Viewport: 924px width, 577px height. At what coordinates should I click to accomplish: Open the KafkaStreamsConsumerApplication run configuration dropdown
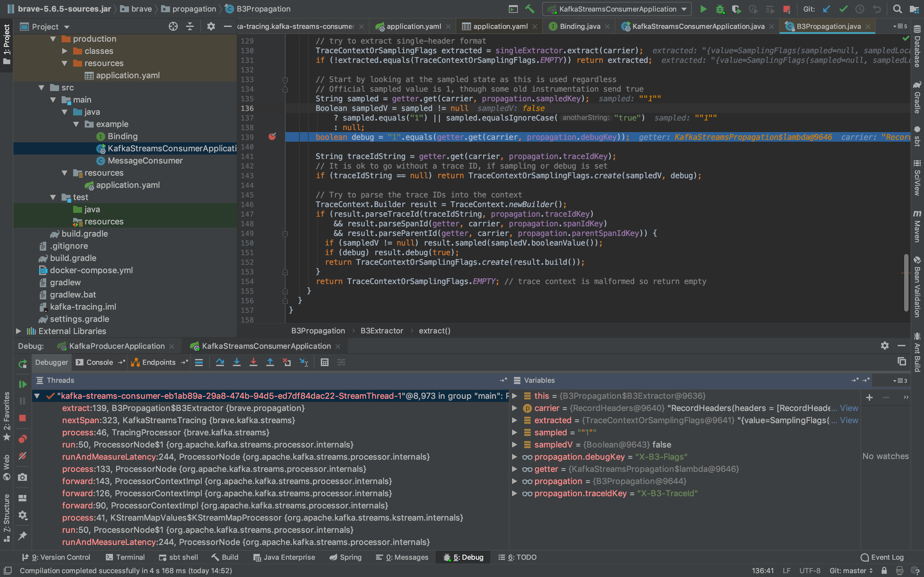pyautogui.click(x=617, y=9)
